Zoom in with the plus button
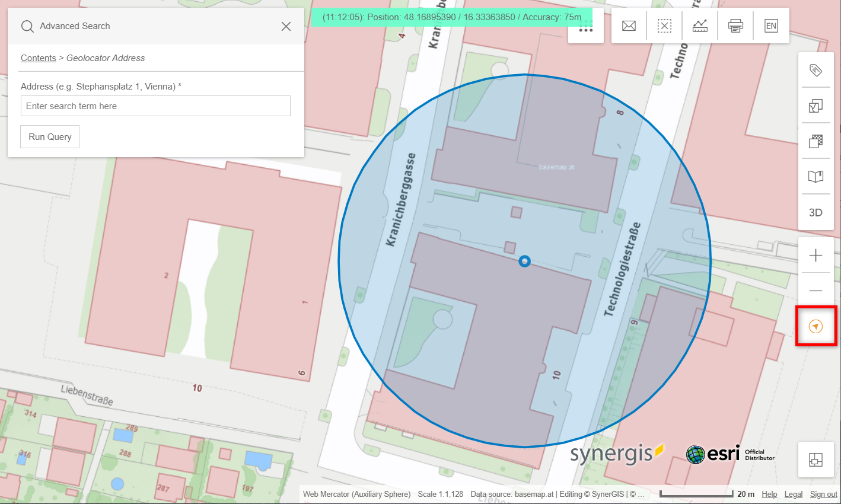Screen dimensions: 841x504 pos(815,255)
